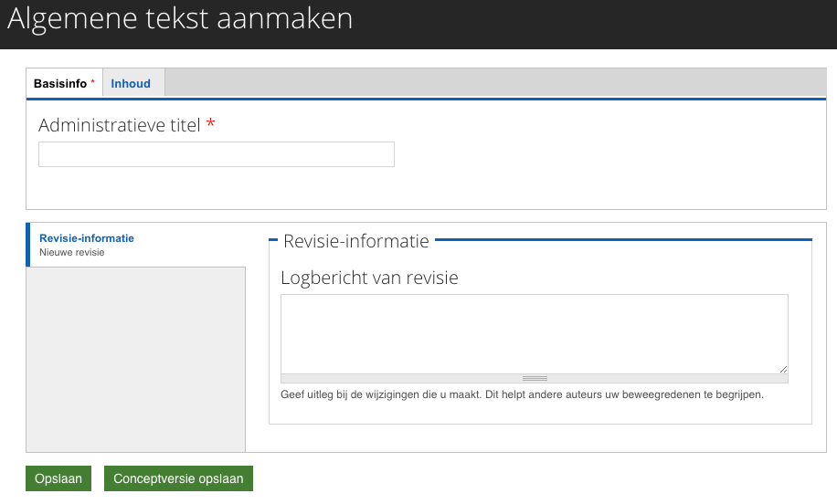
Task: Focus the Logbericht van revisie textarea
Action: point(534,333)
